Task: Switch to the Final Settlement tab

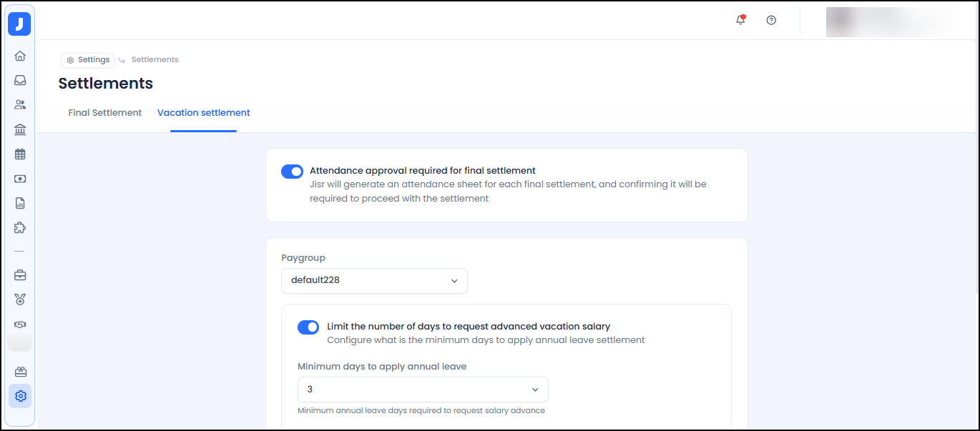Action: point(105,113)
